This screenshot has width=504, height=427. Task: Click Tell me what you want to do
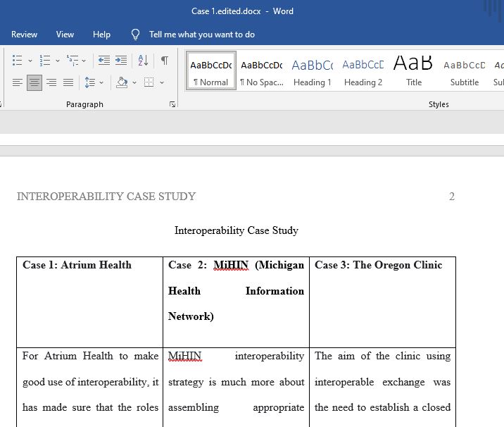click(202, 35)
